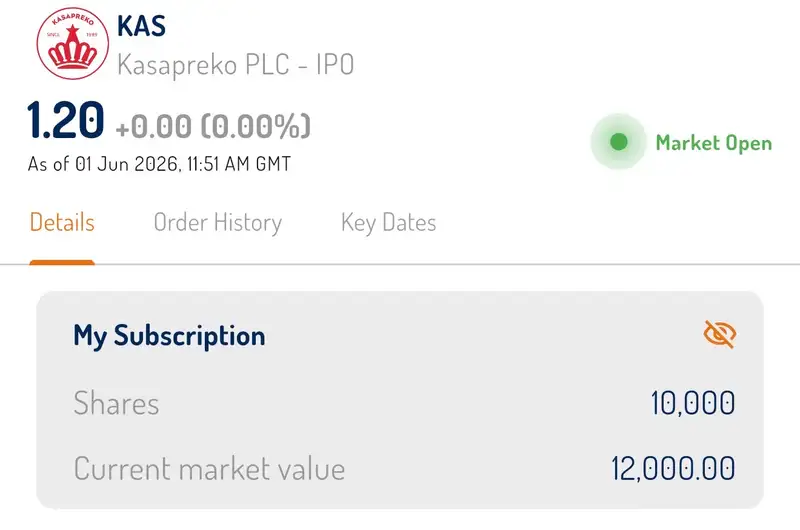The image size is (800, 530).
Task: Click the Current market value label
Action: 209,469
